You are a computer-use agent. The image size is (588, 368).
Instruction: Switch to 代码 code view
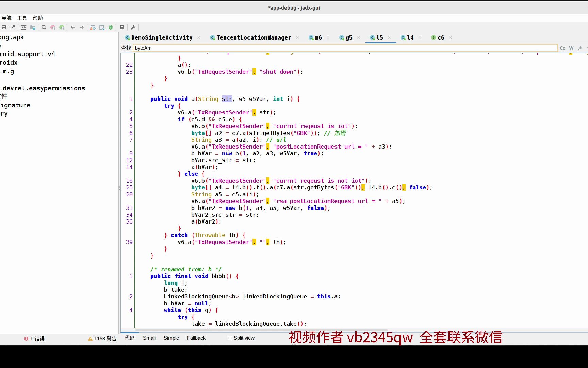click(x=130, y=338)
